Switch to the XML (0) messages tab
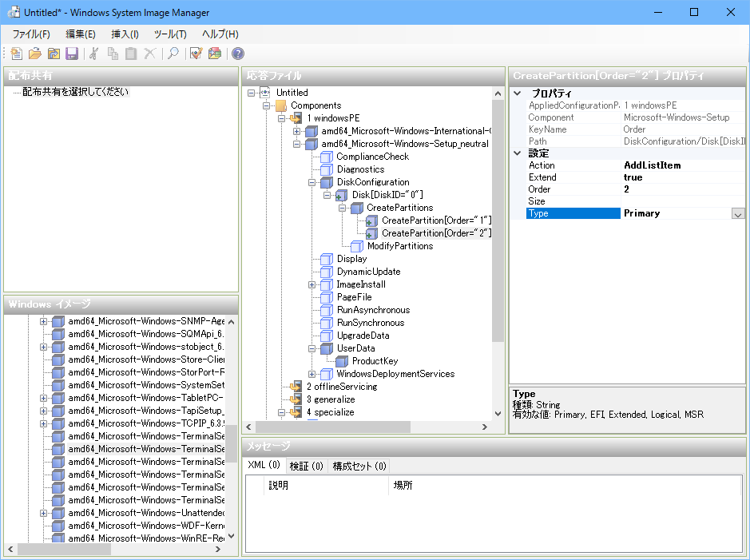The width and height of the screenshot is (750, 560). coord(264,465)
